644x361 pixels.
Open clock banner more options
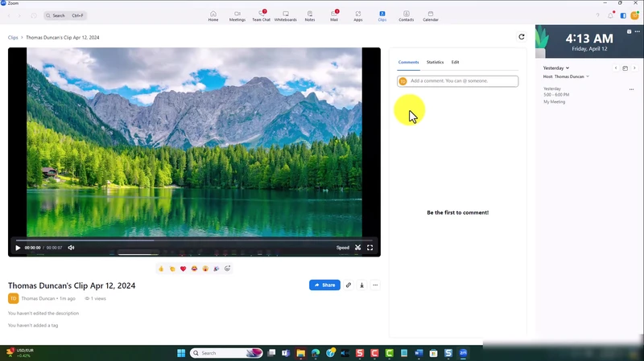point(637,31)
